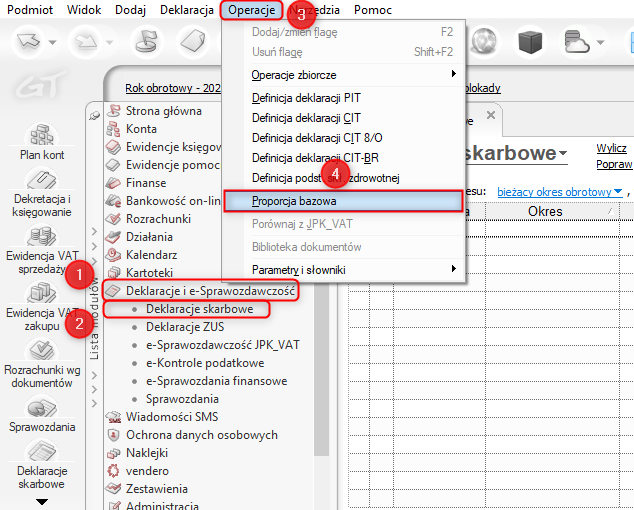Viewport: 634px width, 510px height.
Task: Choose Proporcja bazowa menu entry
Action: click(x=343, y=201)
